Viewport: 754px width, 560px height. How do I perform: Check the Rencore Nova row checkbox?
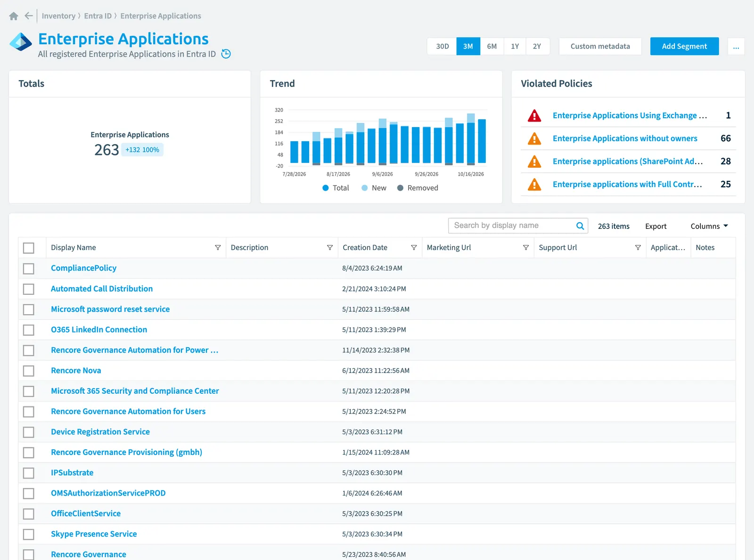(x=29, y=371)
